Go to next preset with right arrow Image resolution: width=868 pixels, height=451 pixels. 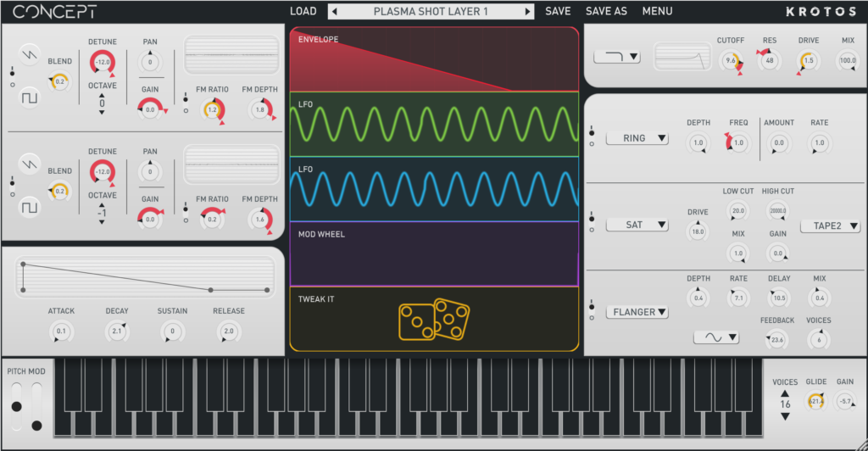[x=528, y=12]
